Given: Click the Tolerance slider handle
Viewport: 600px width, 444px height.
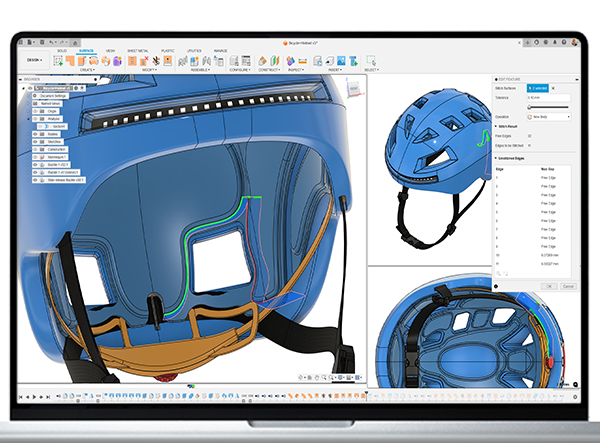Looking at the screenshot, I should (530, 107).
